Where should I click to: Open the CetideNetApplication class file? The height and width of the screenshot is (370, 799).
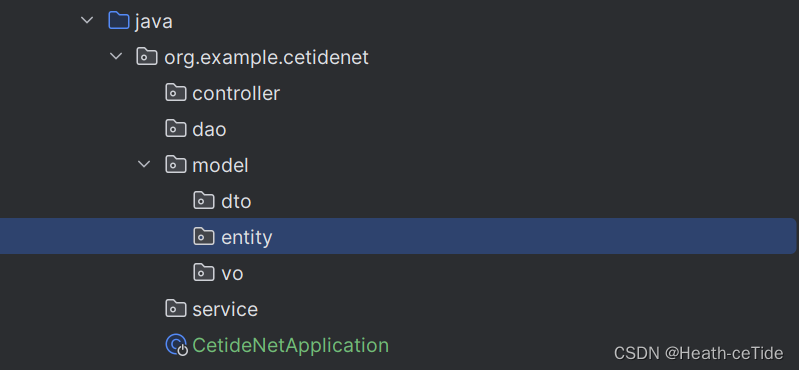tap(290, 346)
